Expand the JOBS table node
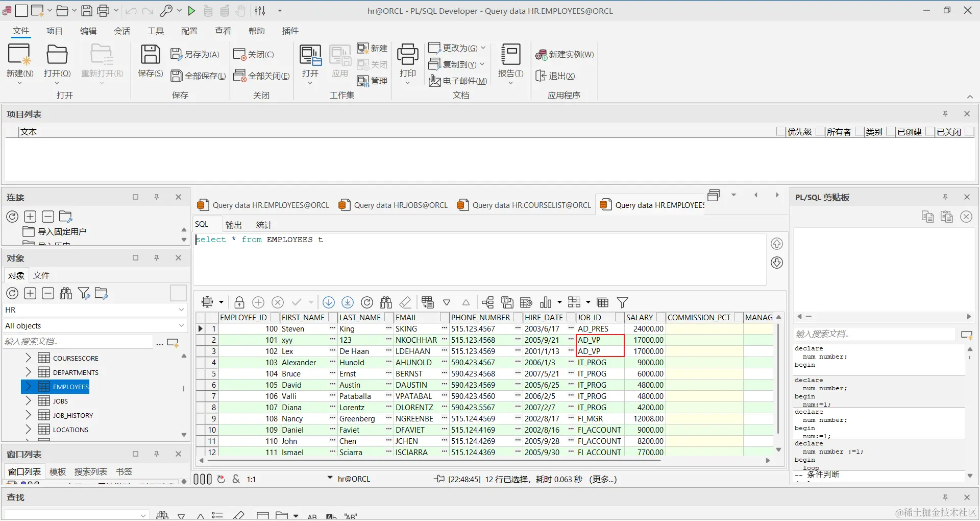 pyautogui.click(x=29, y=401)
